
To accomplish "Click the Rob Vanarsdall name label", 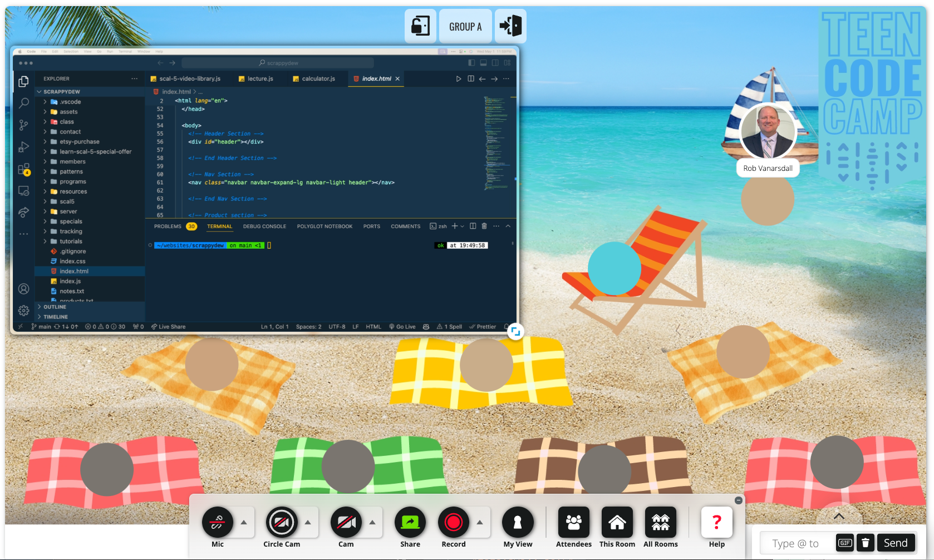I will pyautogui.click(x=768, y=168).
